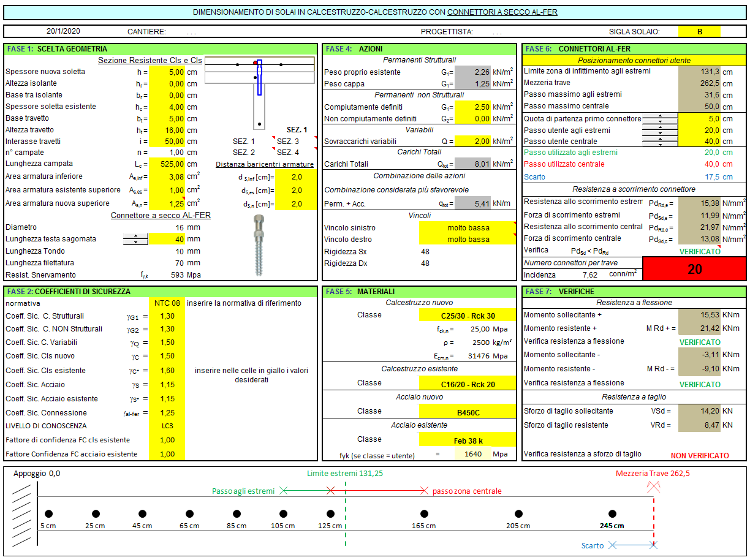Increase Quota di partenza primo connettore spinner
Image resolution: width=750 pixels, height=560 pixels.
(x=660, y=116)
